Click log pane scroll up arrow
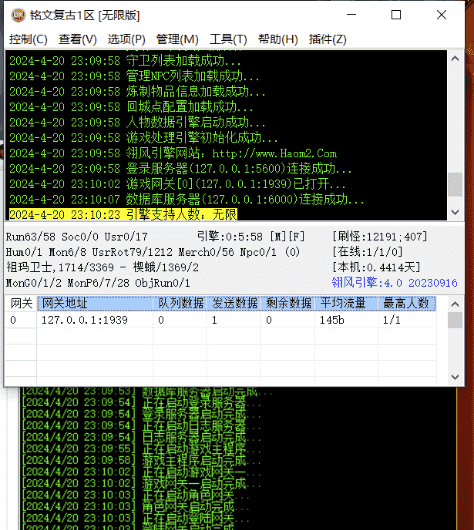474x530 pixels. coord(455,58)
